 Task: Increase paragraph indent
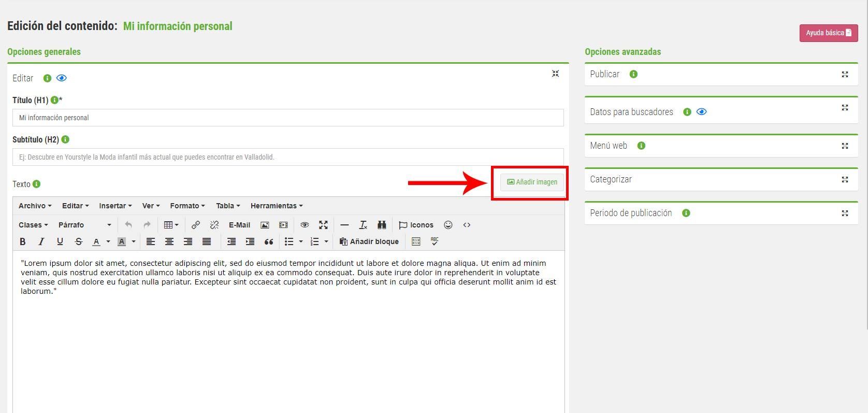click(x=250, y=241)
